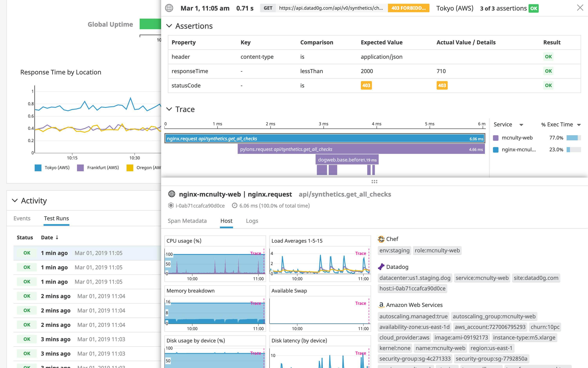
Task: Open the Service sort dropdown
Action: (x=522, y=124)
